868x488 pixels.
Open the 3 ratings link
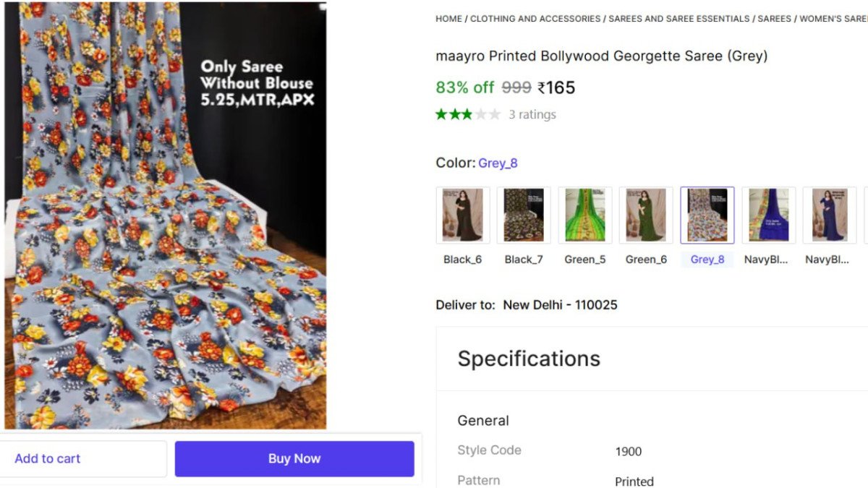point(532,114)
